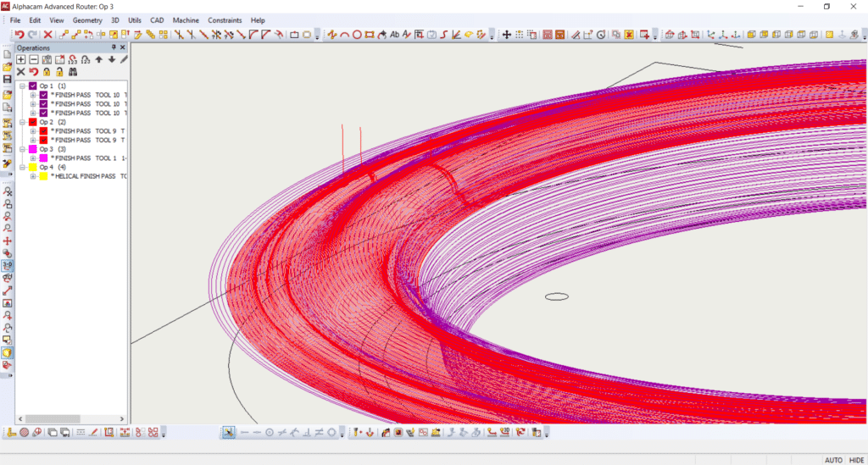Image resolution: width=868 pixels, height=465 pixels.
Task: Click the binoculars Find icon
Action: coord(73,72)
